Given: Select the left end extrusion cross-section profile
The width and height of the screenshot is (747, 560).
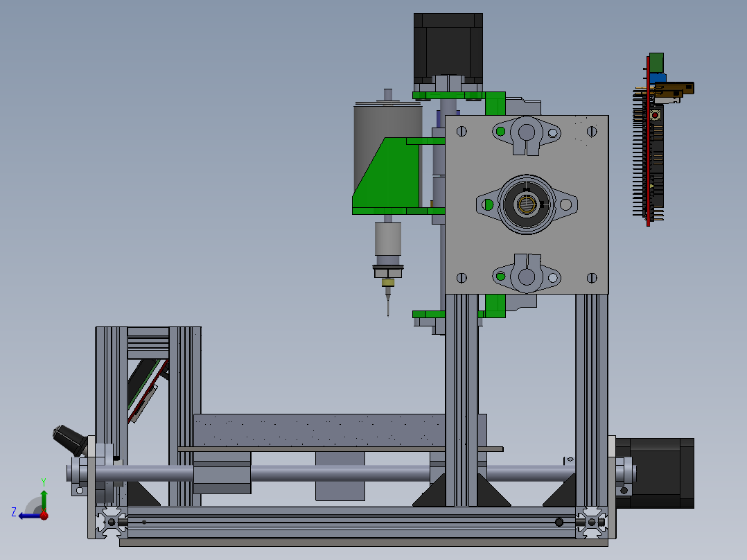Looking at the screenshot, I should pyautogui.click(x=112, y=523).
